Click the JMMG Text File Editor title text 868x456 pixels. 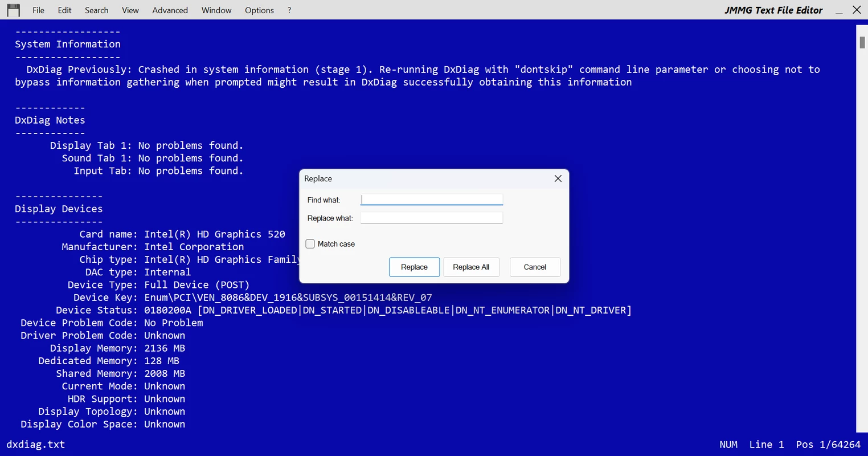[773, 10]
